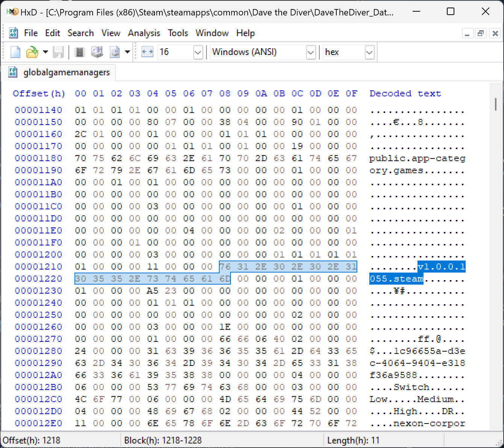
Task: Click offset 00001280 in offset column
Action: 38,351
